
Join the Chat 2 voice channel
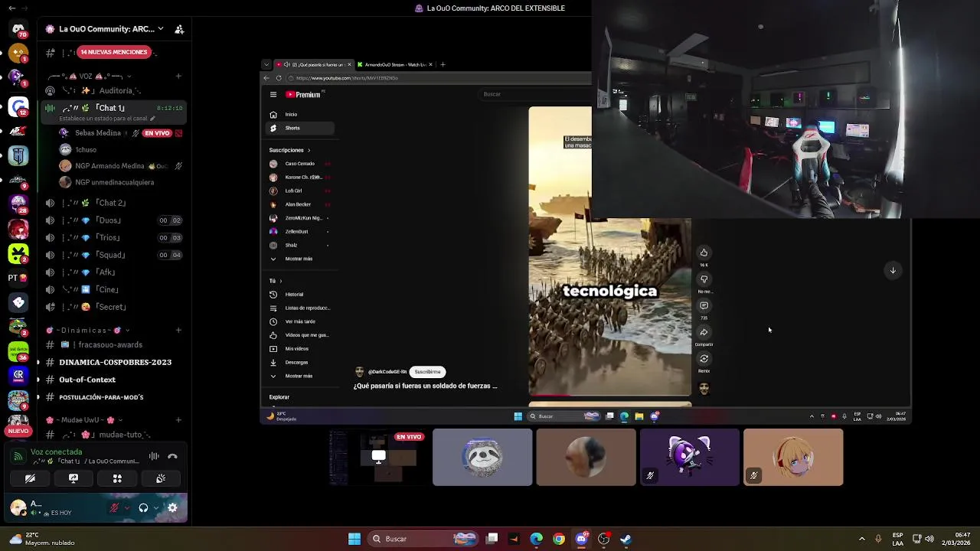[x=115, y=203]
